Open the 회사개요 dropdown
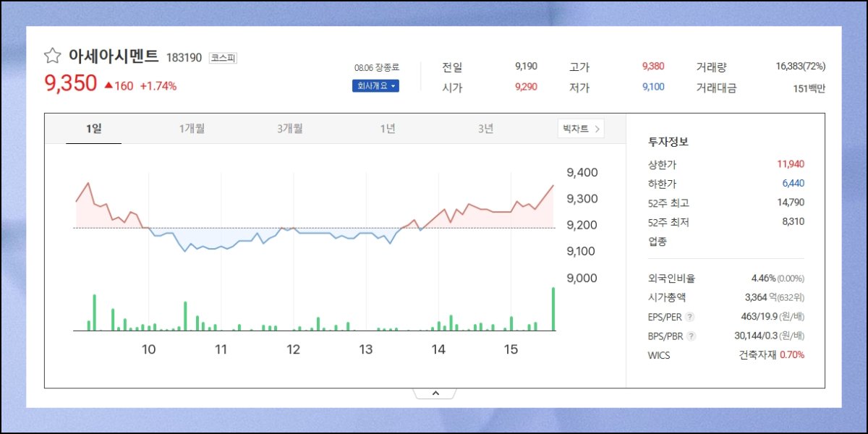 click(x=375, y=86)
